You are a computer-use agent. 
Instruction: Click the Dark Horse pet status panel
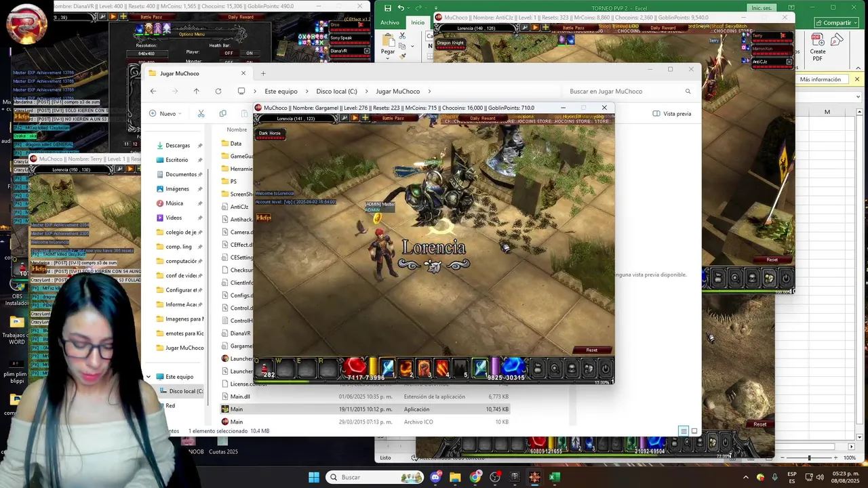(x=270, y=135)
